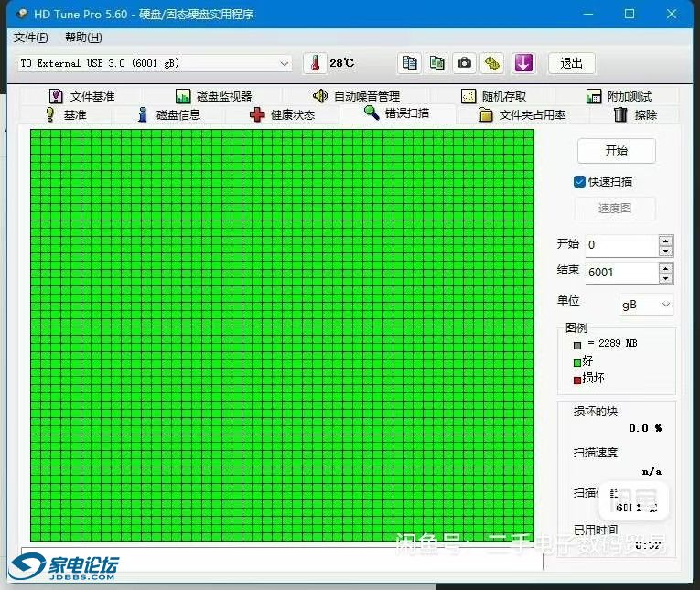This screenshot has height=590, width=700.
Task: Click the disabled 速度图 button
Action: [615, 208]
